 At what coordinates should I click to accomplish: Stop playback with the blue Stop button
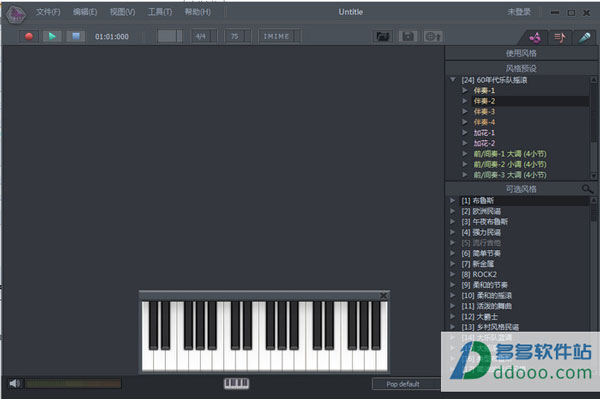point(76,36)
